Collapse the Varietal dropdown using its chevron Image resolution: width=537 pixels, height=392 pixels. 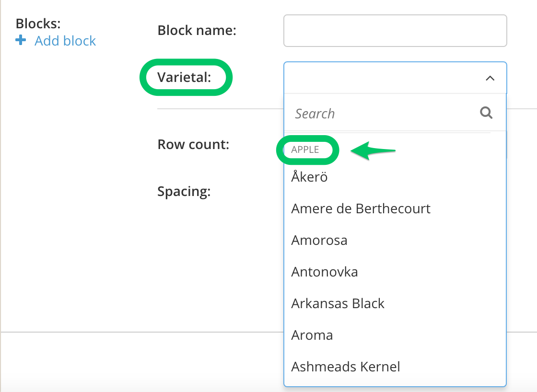490,78
